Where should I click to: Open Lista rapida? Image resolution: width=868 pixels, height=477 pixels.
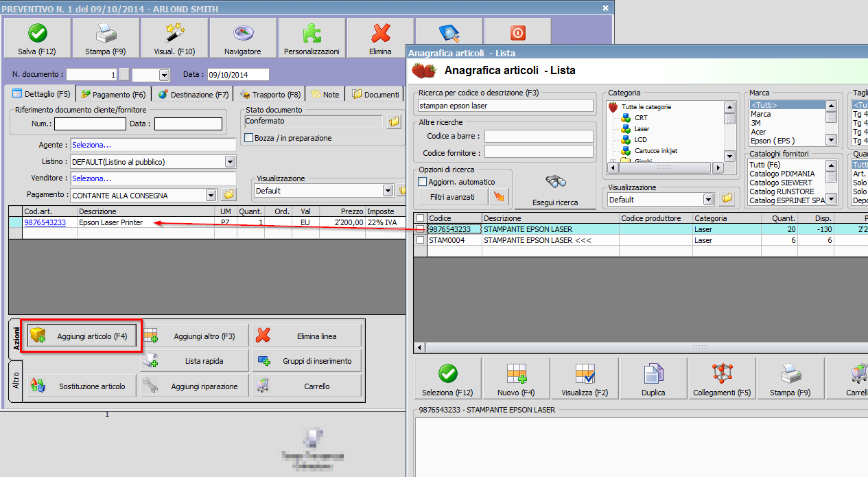[x=195, y=361]
